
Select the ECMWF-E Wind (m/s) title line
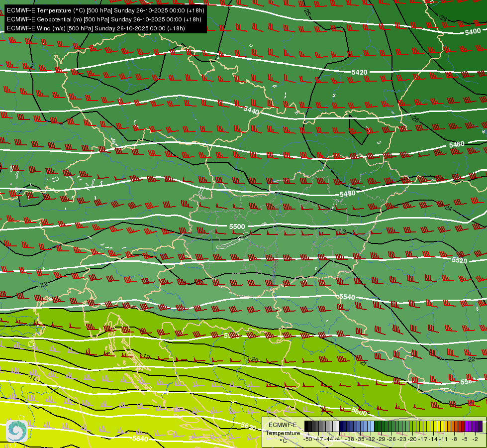(x=96, y=28)
